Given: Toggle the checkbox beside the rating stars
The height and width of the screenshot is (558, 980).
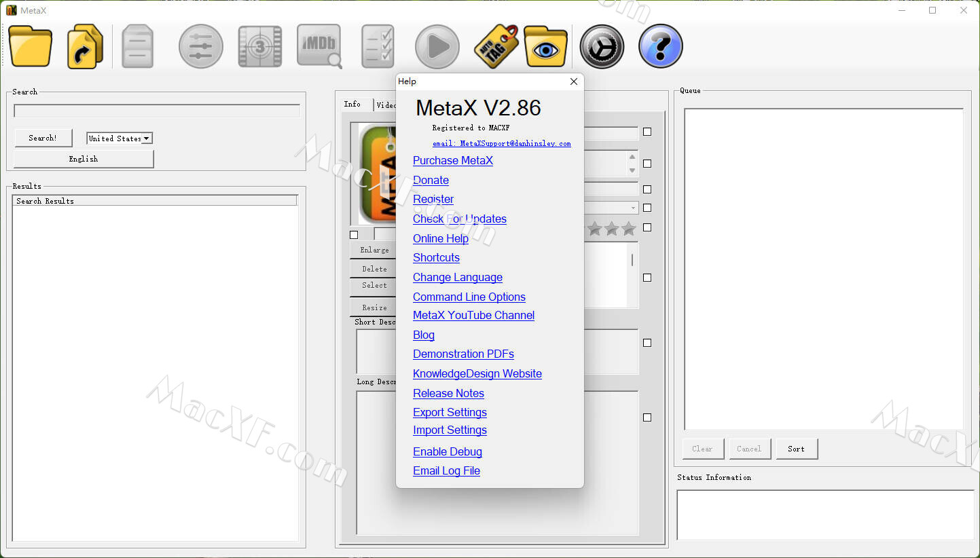Looking at the screenshot, I should (x=647, y=227).
